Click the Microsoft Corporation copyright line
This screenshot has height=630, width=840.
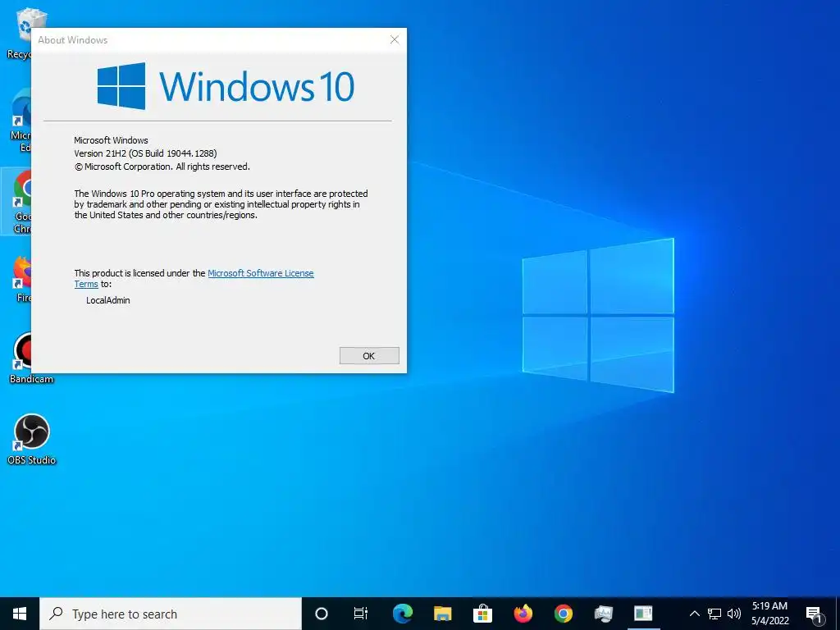(x=162, y=167)
